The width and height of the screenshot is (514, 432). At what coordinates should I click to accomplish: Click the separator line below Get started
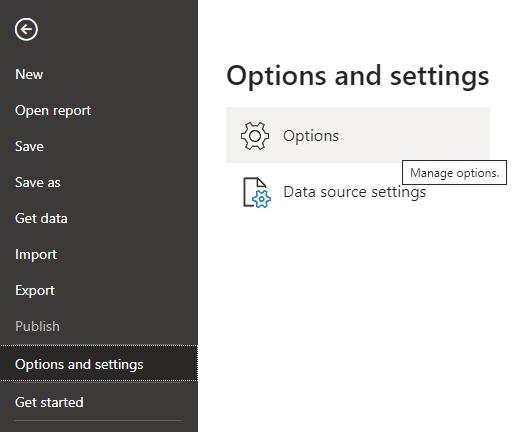click(x=98, y=421)
